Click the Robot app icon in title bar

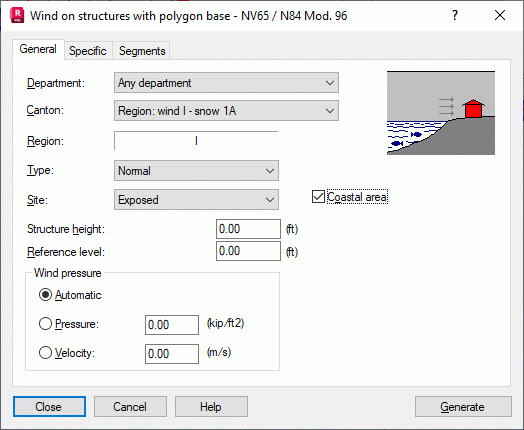[x=17, y=16]
